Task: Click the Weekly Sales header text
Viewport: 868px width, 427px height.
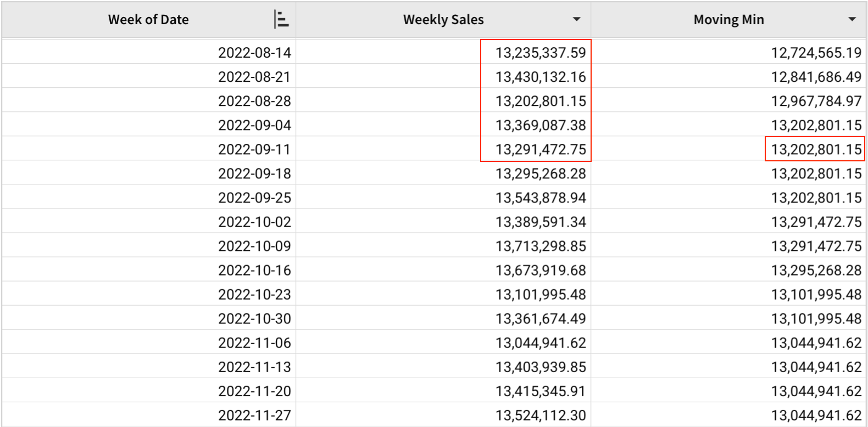Action: coord(443,20)
